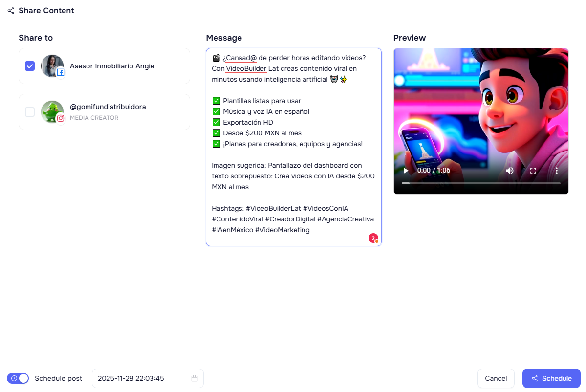This screenshot has width=586, height=392.
Task: Seek on the video progress bar
Action: pyautogui.click(x=481, y=183)
